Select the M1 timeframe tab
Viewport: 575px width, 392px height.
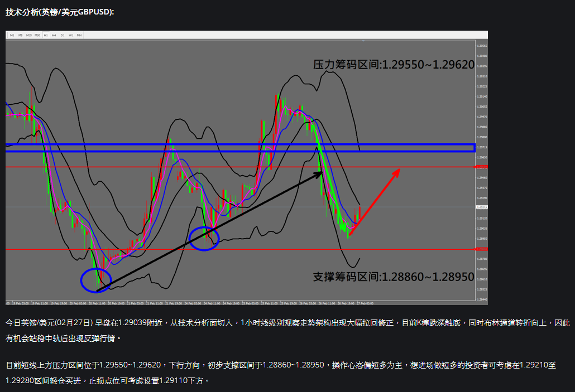click(12, 35)
